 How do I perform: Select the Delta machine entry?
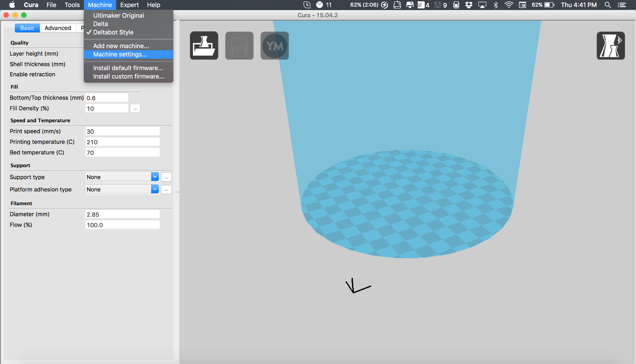pos(129,24)
